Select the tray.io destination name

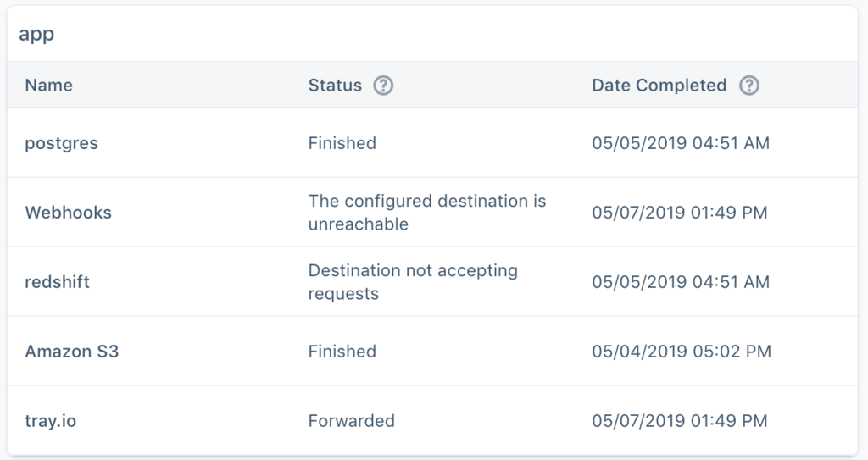pyautogui.click(x=50, y=421)
